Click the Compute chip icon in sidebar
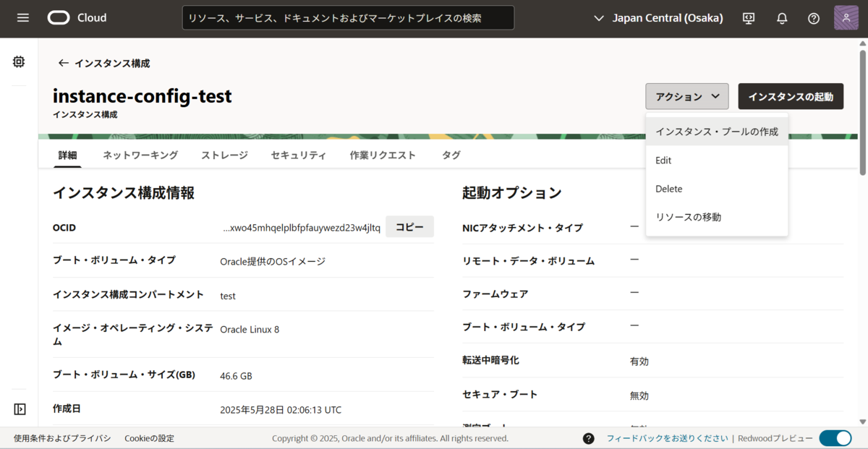 tap(19, 62)
